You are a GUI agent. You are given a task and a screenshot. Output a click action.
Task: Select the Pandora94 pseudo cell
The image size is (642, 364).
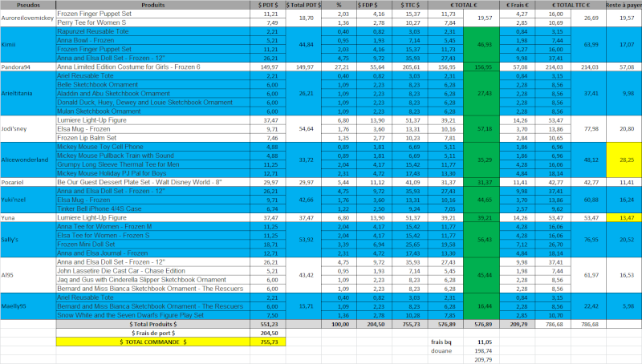pos(28,67)
